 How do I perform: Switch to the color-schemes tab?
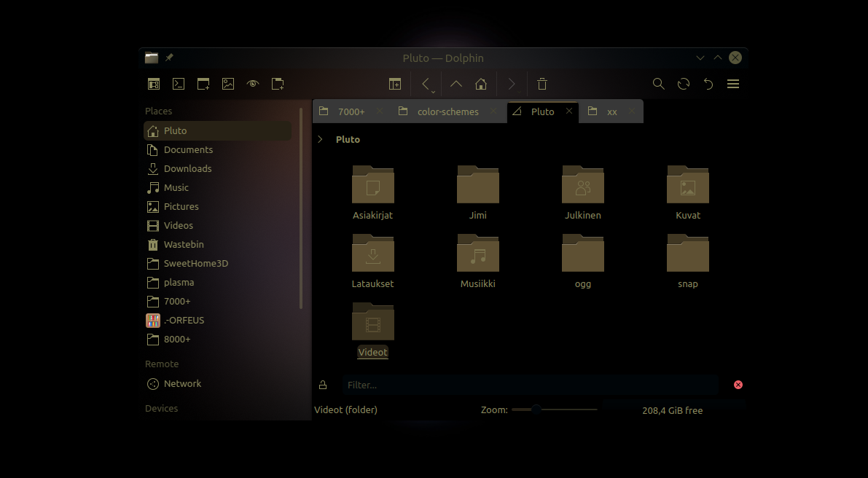447,111
